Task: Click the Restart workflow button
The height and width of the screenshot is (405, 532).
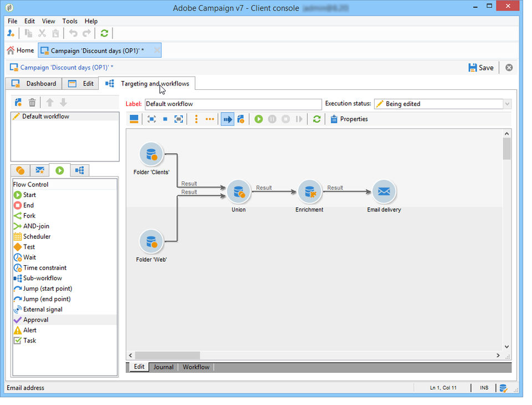Action: (299, 119)
